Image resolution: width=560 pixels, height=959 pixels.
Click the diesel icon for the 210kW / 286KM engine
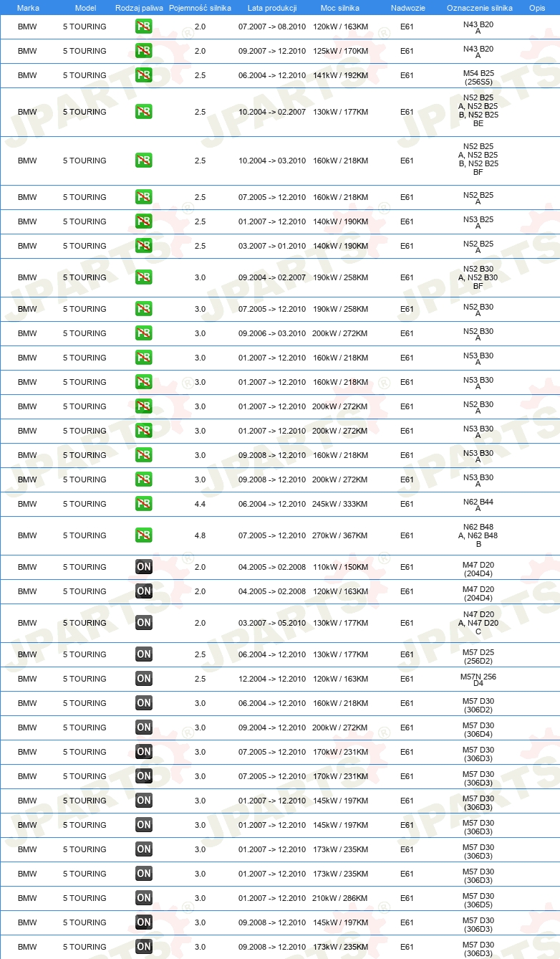point(144,898)
